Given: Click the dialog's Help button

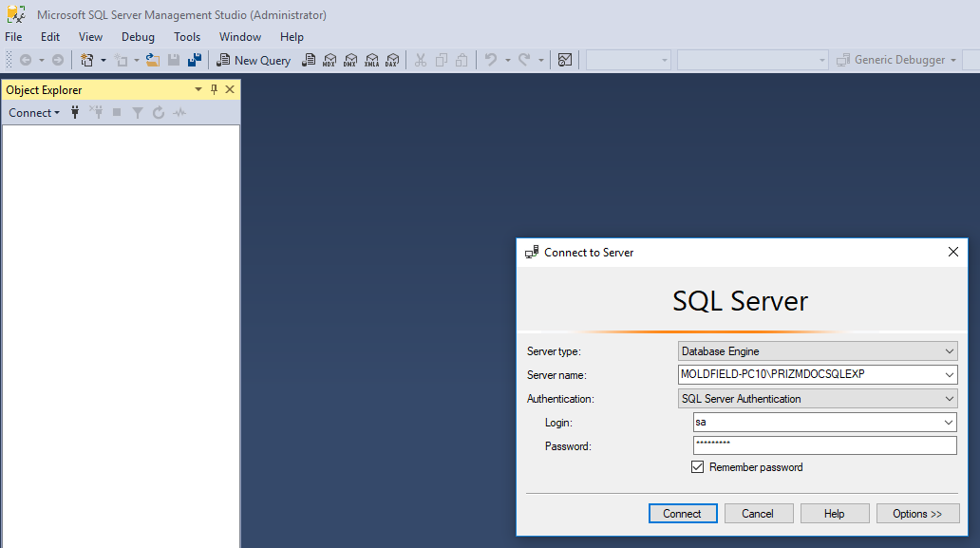Looking at the screenshot, I should click(835, 514).
